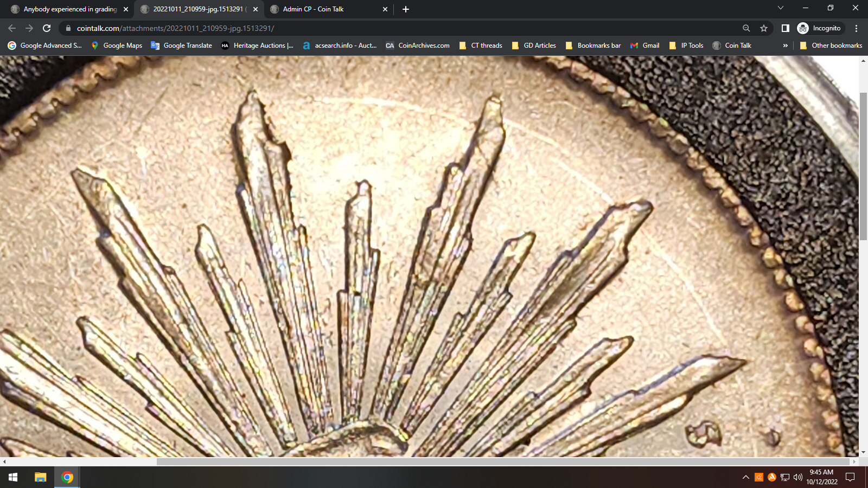Bookmark this tab with the star icon
The image size is (868, 488).
(764, 28)
